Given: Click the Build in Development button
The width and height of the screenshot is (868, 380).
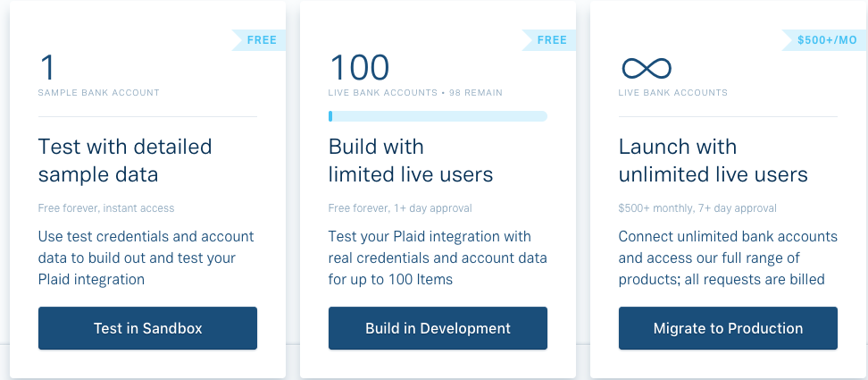Looking at the screenshot, I should (x=438, y=328).
